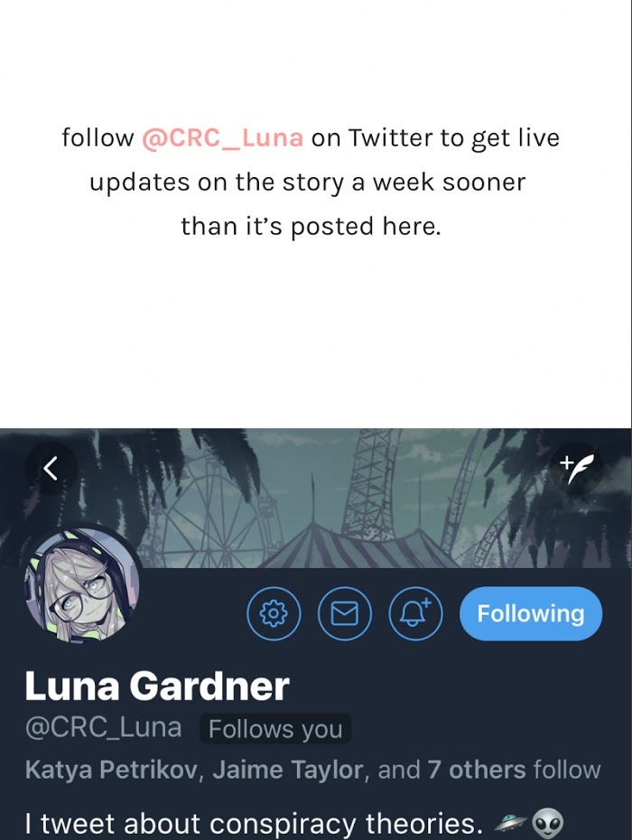Send a direct message via envelope icon
The width and height of the screenshot is (632, 840).
(x=344, y=613)
